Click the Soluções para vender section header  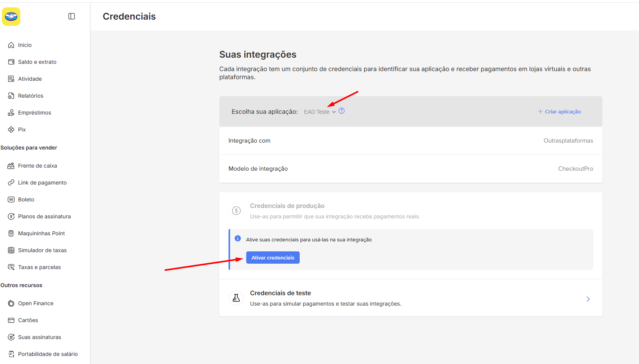(x=29, y=148)
